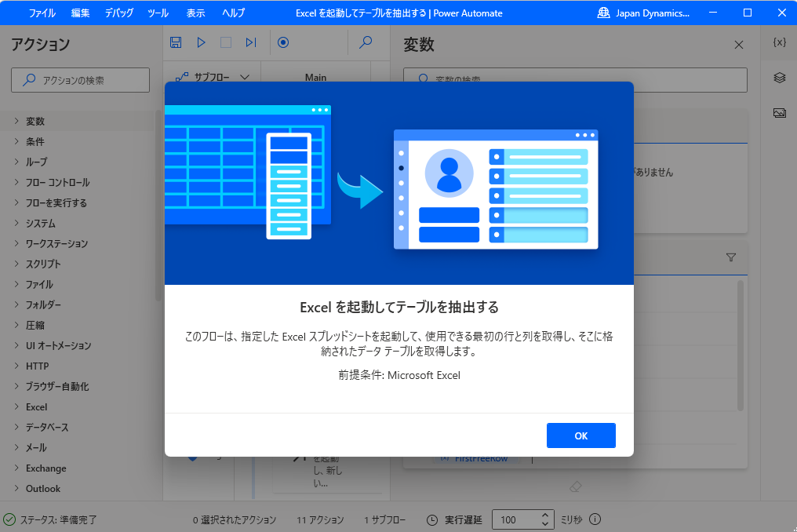Click the variables filter funnel icon
This screenshot has width=797, height=532.
pyautogui.click(x=731, y=257)
